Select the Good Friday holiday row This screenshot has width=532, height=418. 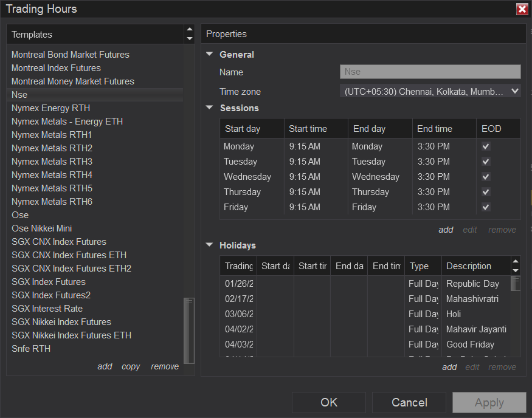tap(470, 344)
